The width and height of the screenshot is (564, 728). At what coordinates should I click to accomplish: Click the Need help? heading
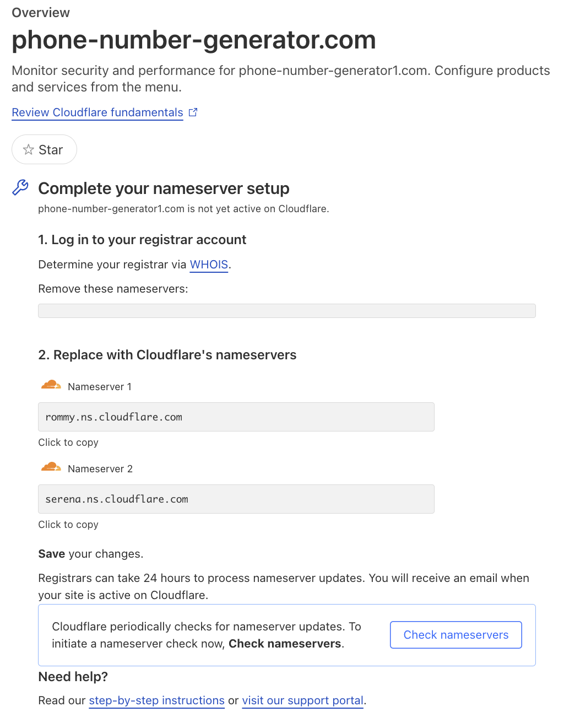[x=73, y=677]
